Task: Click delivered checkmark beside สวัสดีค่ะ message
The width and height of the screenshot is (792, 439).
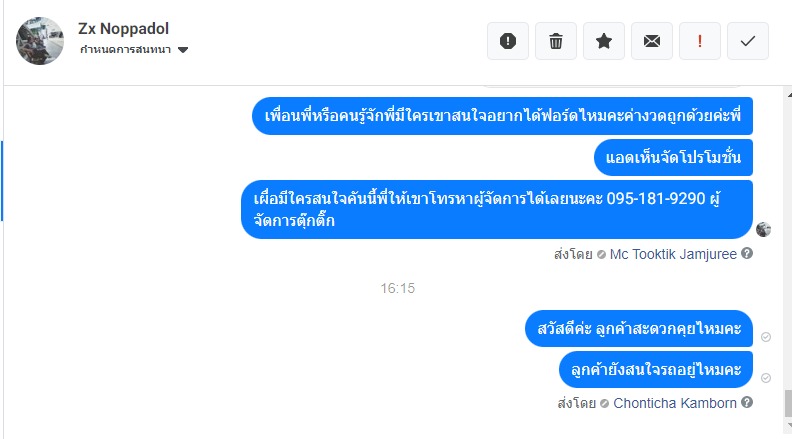Action: click(766, 337)
